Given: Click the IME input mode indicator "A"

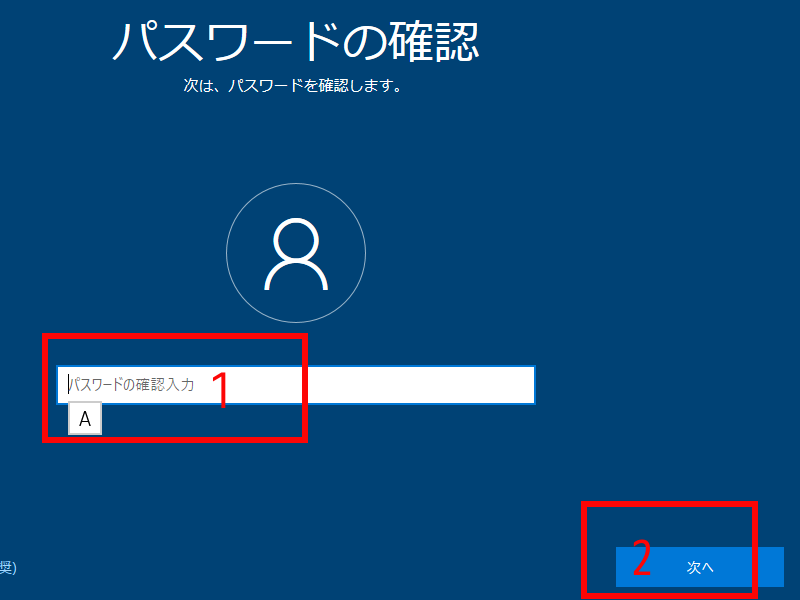Looking at the screenshot, I should [85, 420].
